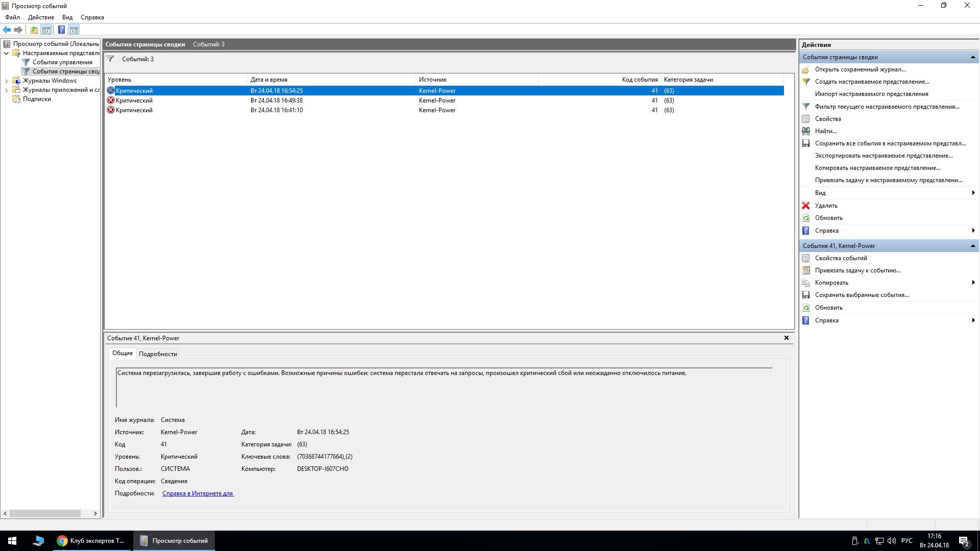The image size is (980, 551).
Task: Select the event at 16:41:10
Action: coord(276,110)
